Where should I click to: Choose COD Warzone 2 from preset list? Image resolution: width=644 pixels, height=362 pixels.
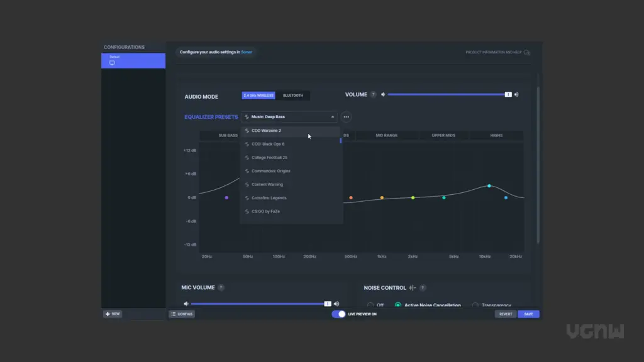pyautogui.click(x=267, y=131)
